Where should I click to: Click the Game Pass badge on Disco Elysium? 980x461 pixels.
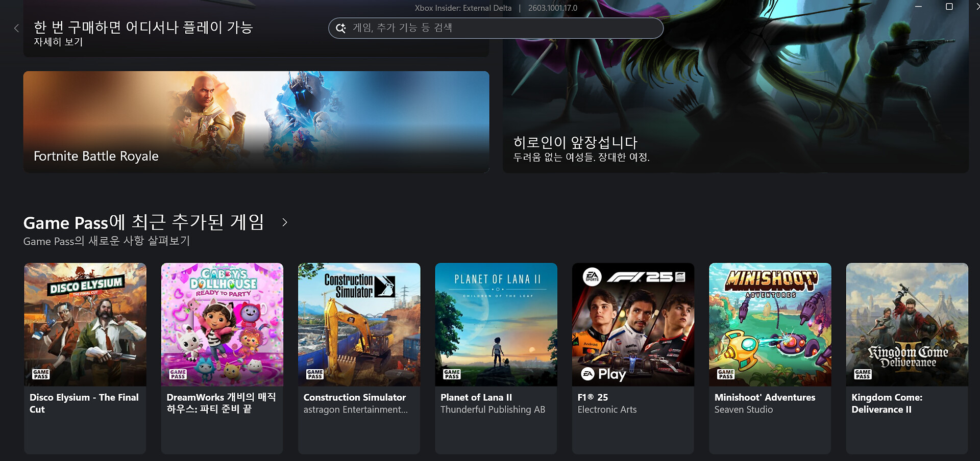[x=41, y=374]
